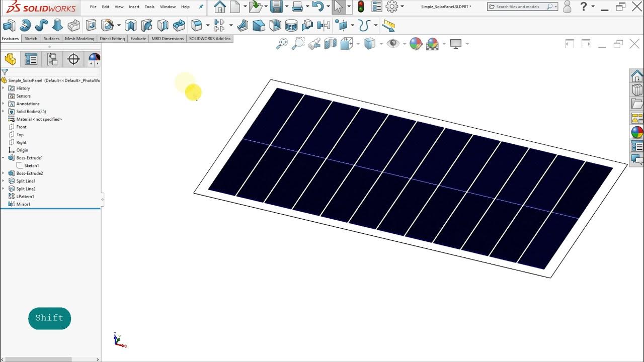Open the Reference Geometry tool
644x362 pixels.
(x=342, y=25)
